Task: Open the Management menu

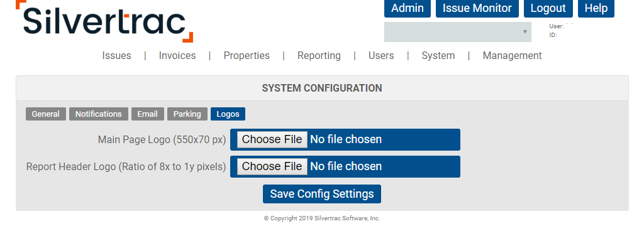Action: pyautogui.click(x=512, y=56)
